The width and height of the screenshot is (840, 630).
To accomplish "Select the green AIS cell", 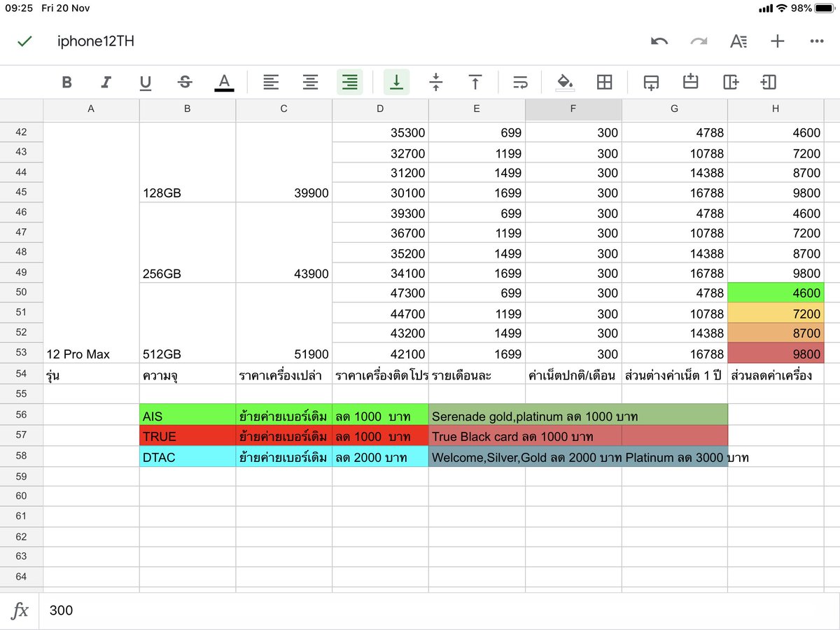I will pyautogui.click(x=188, y=414).
